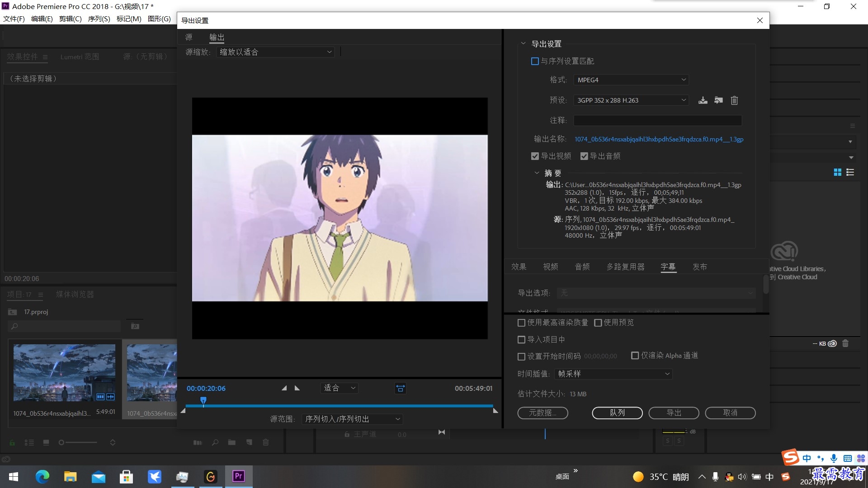This screenshot has width=868, height=488.
Task: Open the preview zoom 适合 dropdown
Action: (x=339, y=388)
